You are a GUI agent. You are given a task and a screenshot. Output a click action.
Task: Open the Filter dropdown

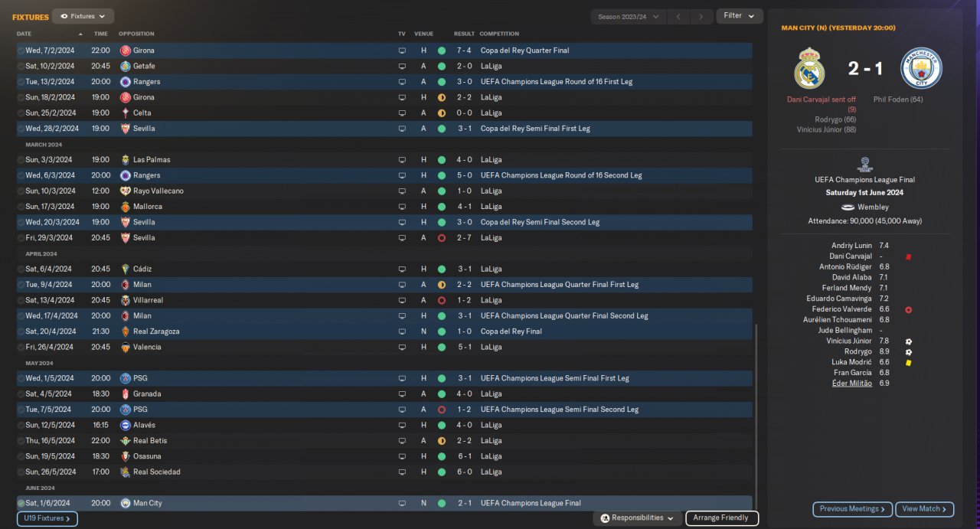pos(739,16)
